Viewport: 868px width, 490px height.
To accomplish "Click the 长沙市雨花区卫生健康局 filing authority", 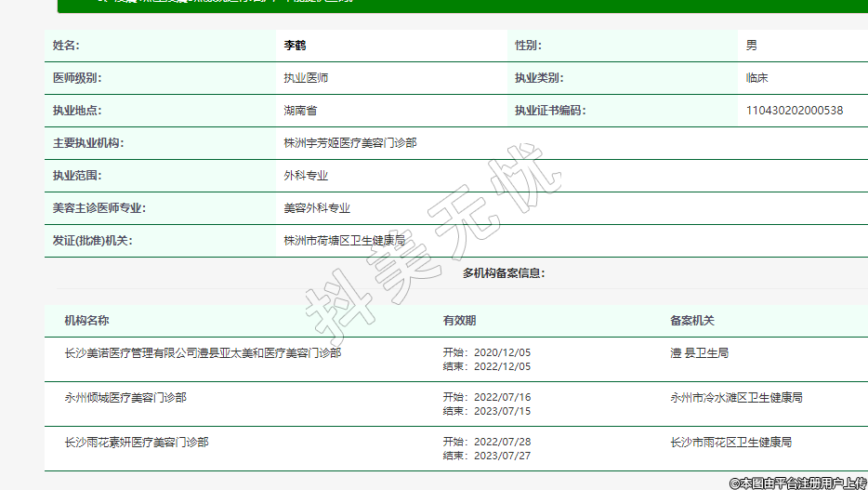I will (x=730, y=443).
